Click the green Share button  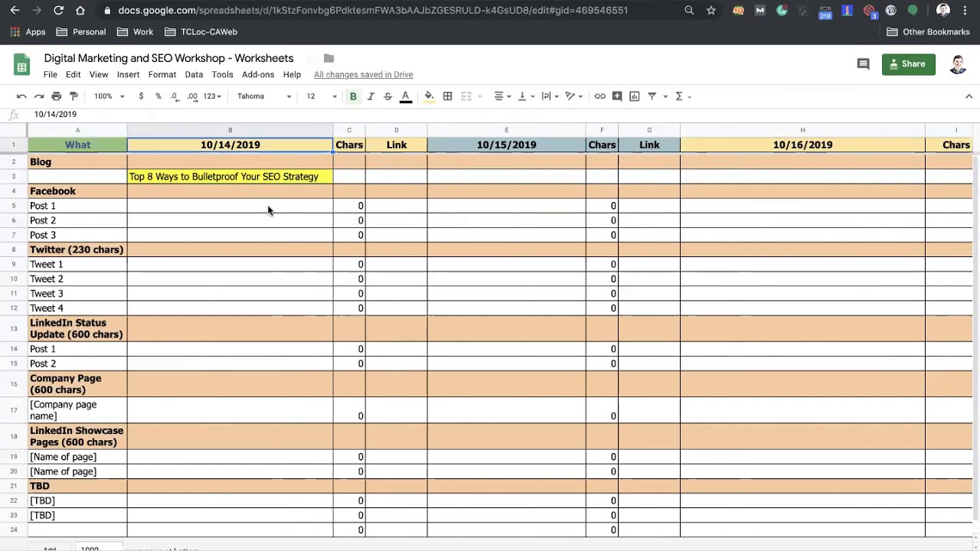pos(909,64)
